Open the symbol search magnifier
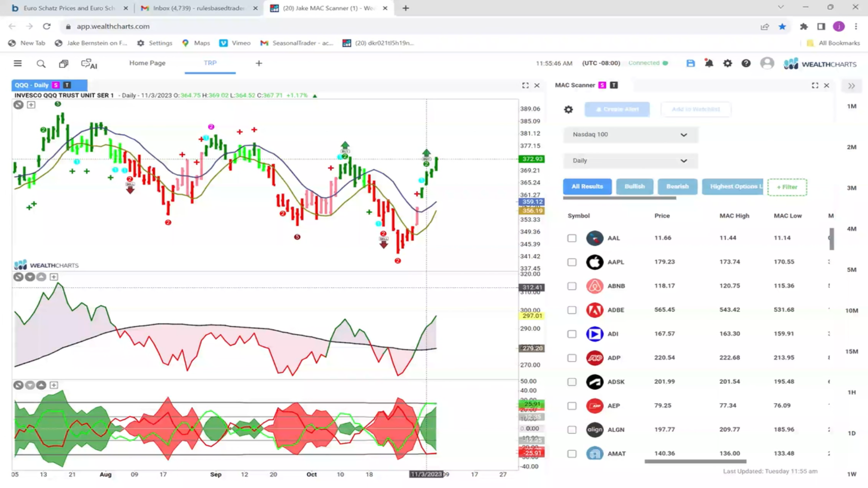 41,64
